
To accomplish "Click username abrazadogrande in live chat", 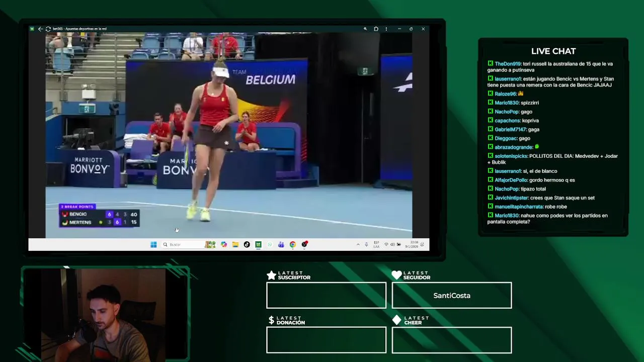I will click(x=514, y=147).
